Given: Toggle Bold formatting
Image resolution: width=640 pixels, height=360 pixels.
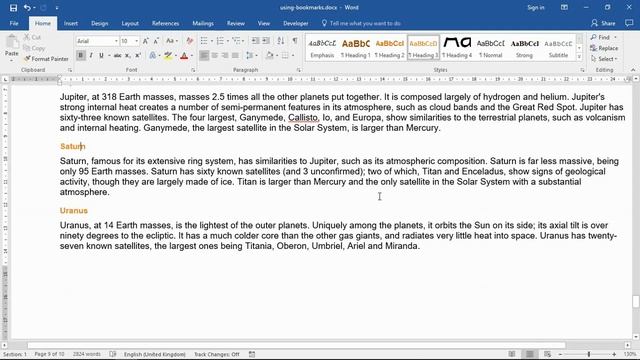Looking at the screenshot, I should click(x=80, y=56).
